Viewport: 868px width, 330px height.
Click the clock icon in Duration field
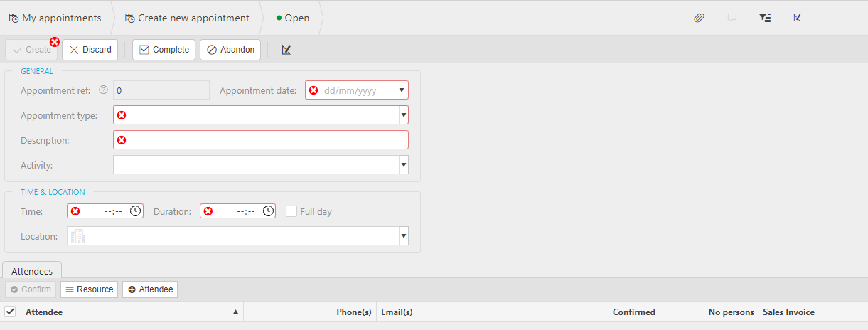point(268,211)
